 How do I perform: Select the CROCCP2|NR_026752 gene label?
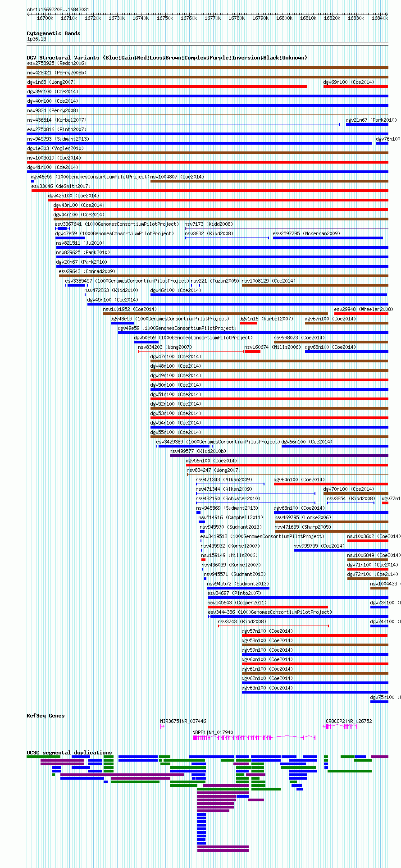pyautogui.click(x=349, y=721)
